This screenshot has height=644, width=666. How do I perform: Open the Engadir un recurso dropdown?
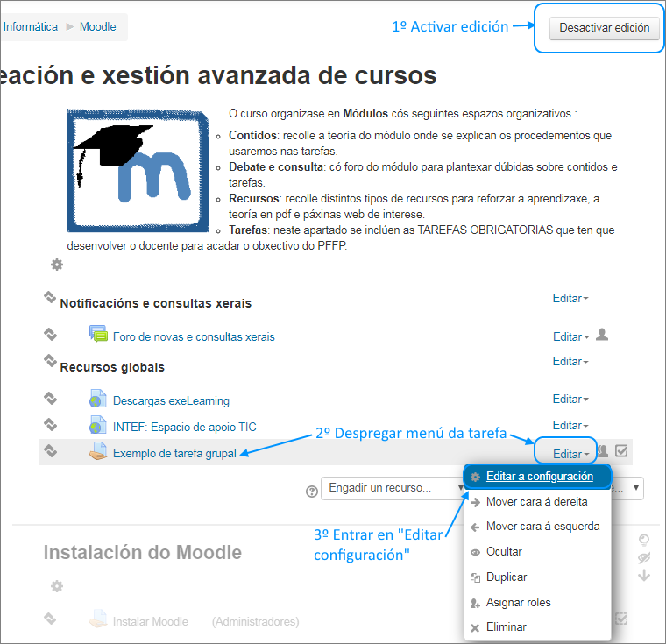click(x=393, y=488)
